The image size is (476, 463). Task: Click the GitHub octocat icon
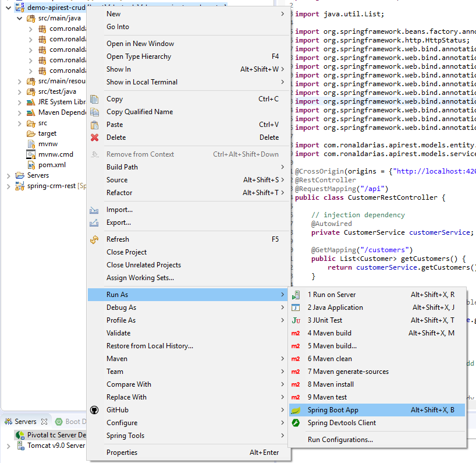coord(94,410)
